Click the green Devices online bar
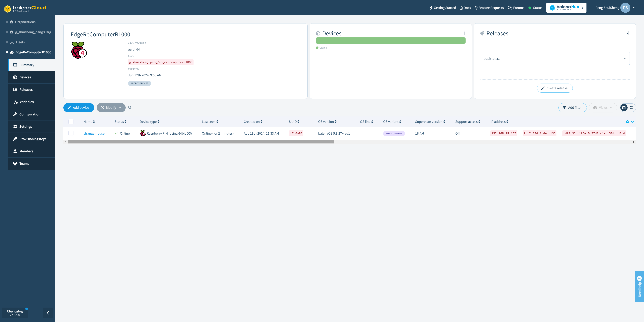This screenshot has width=644, height=322. (390, 41)
